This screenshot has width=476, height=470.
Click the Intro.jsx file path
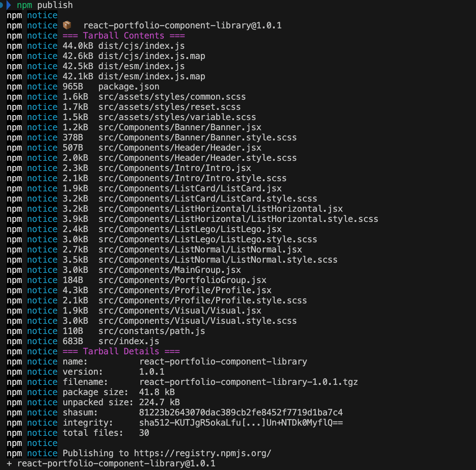click(175, 168)
